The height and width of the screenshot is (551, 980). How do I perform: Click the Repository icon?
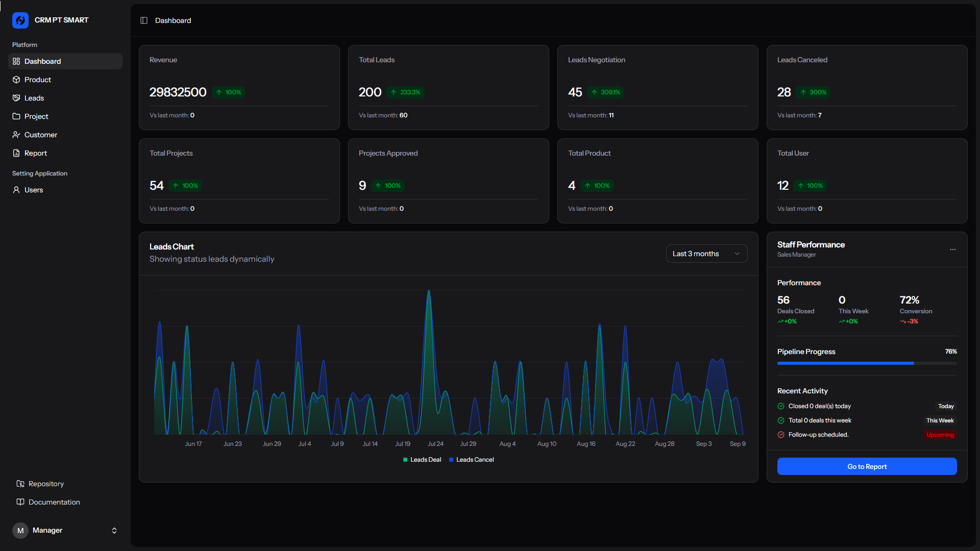20,484
